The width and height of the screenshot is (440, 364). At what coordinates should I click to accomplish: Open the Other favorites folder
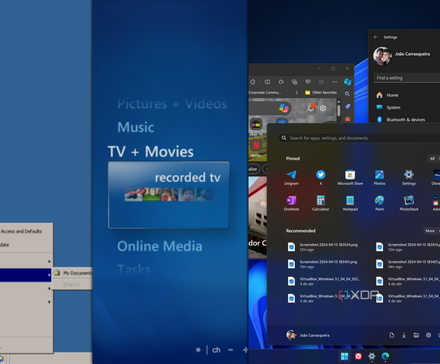(321, 92)
